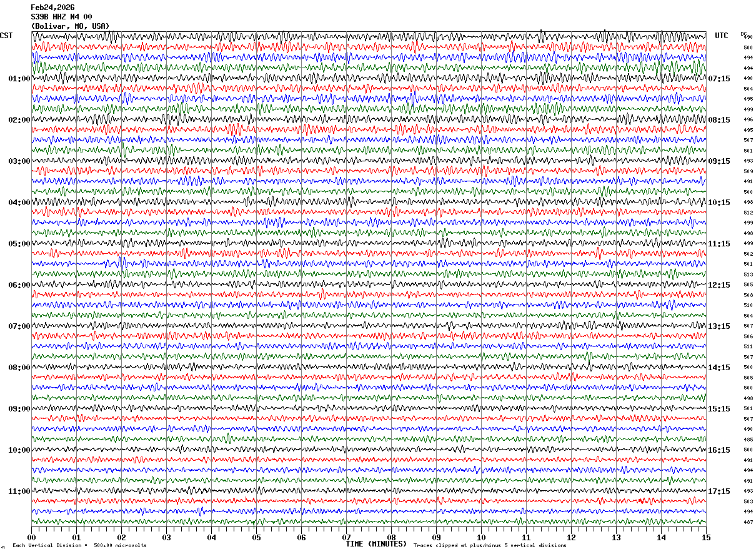This screenshot has width=756, height=554.
Task: Select the 09:00 CST row label
Action: 19,409
